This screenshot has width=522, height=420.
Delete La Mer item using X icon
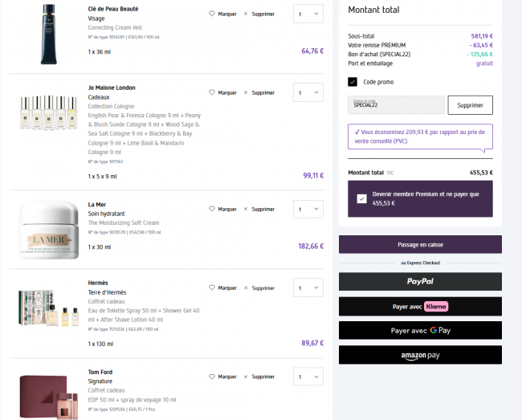(x=246, y=209)
